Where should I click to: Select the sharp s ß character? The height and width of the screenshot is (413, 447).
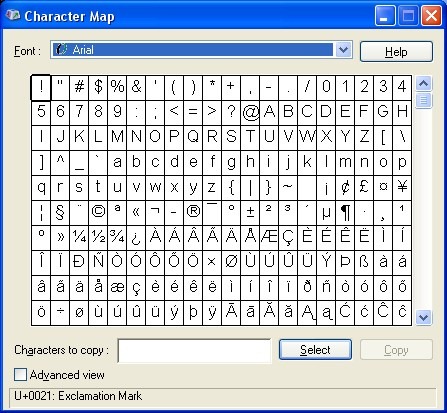click(364, 262)
